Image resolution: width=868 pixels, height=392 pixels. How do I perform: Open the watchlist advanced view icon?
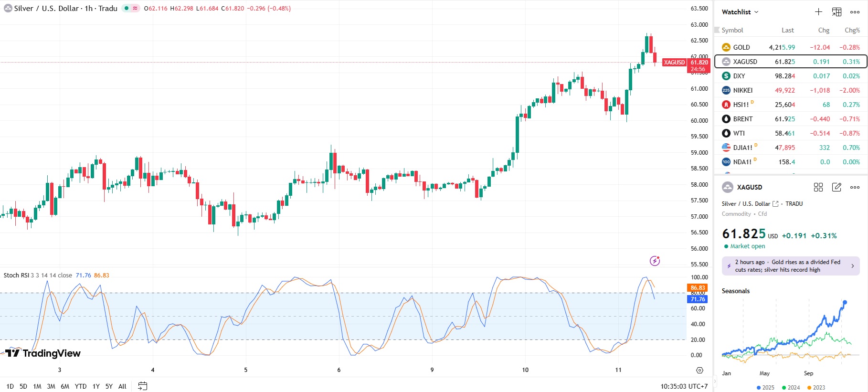pyautogui.click(x=836, y=12)
